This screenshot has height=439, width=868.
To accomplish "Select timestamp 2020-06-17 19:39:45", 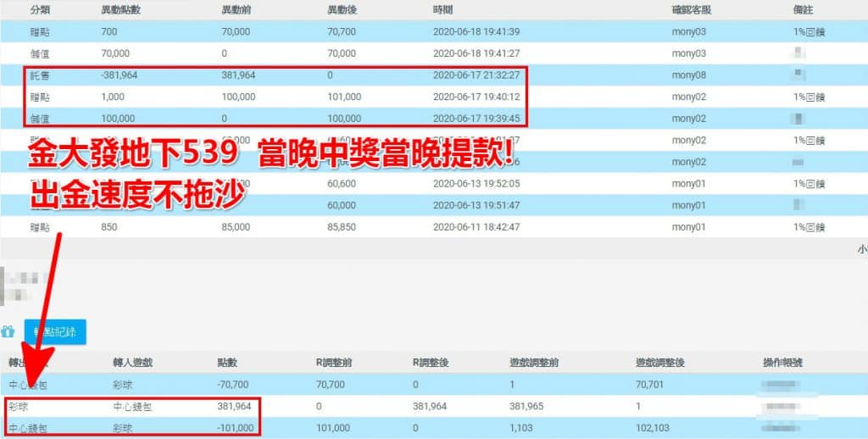I will coord(476,119).
